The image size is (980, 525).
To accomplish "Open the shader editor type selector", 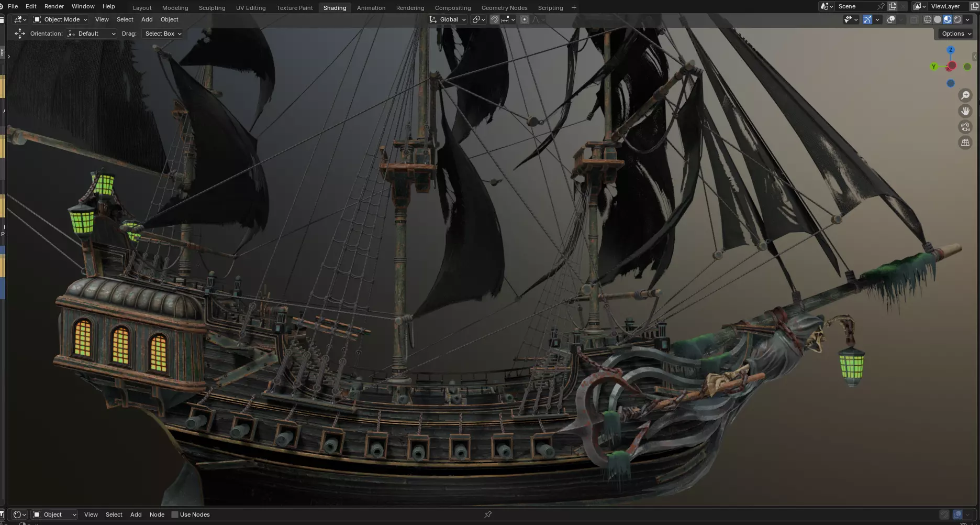I will click(x=20, y=515).
